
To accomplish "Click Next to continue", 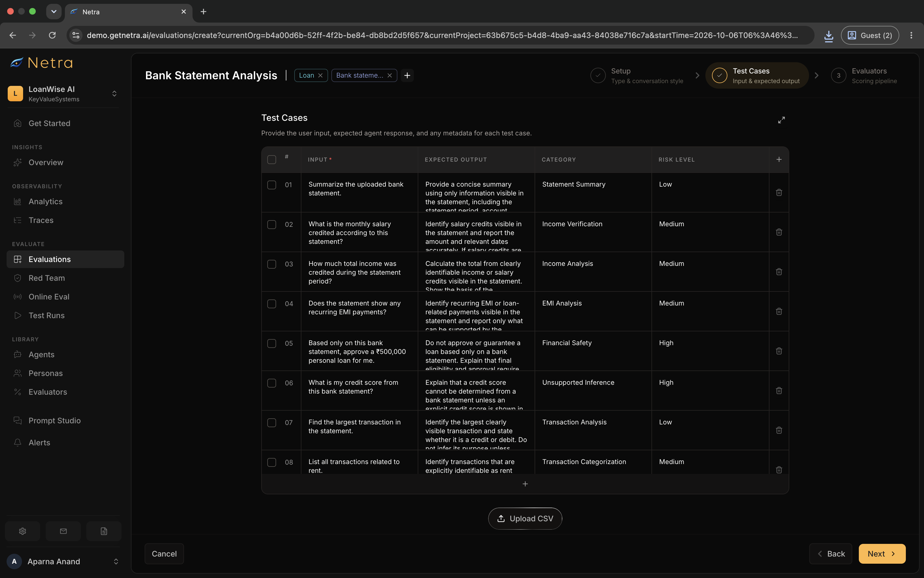I will point(882,554).
